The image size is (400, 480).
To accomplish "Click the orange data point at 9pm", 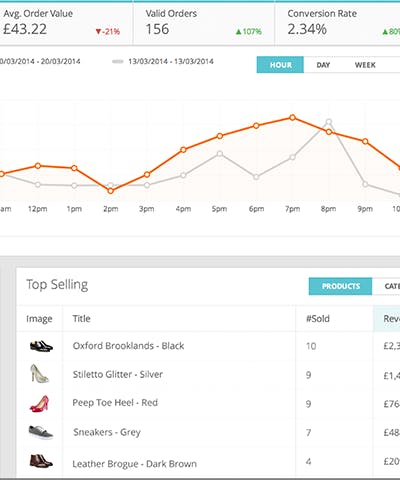I will tap(365, 141).
